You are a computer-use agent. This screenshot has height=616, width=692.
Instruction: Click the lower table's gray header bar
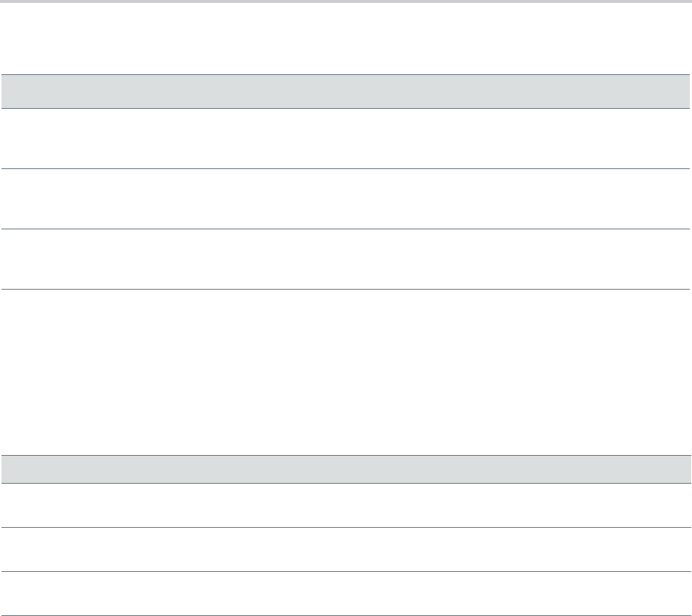[346, 468]
